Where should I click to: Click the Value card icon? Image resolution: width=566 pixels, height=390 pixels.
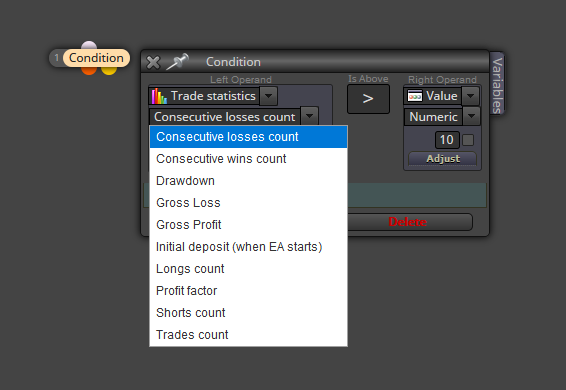(415, 96)
